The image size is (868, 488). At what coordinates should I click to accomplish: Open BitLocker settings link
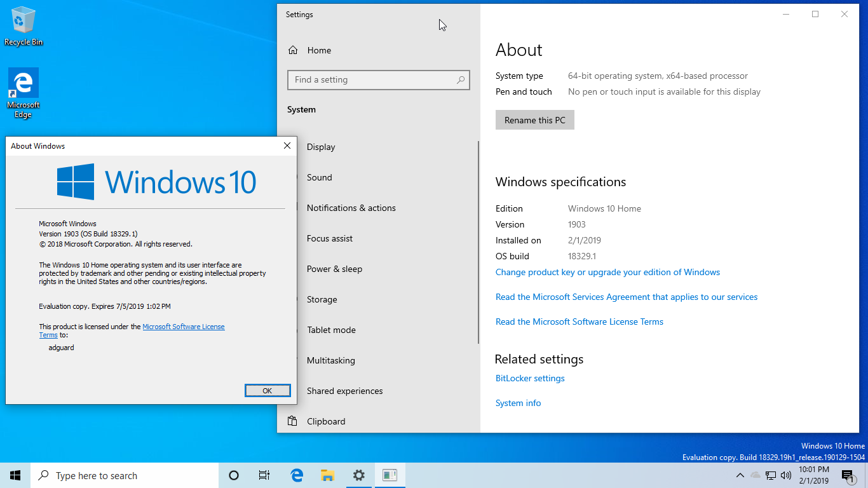click(x=530, y=378)
